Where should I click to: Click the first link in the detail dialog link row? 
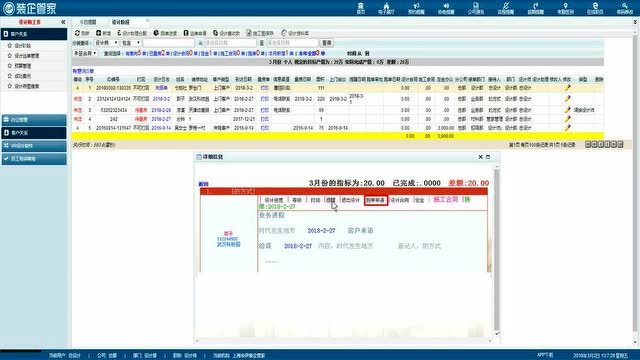[274, 200]
